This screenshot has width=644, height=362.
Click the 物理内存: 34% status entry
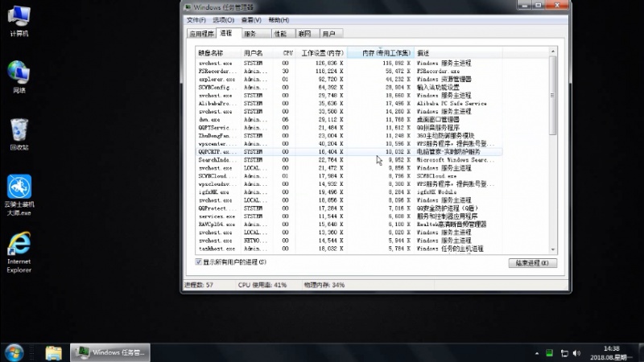(324, 285)
